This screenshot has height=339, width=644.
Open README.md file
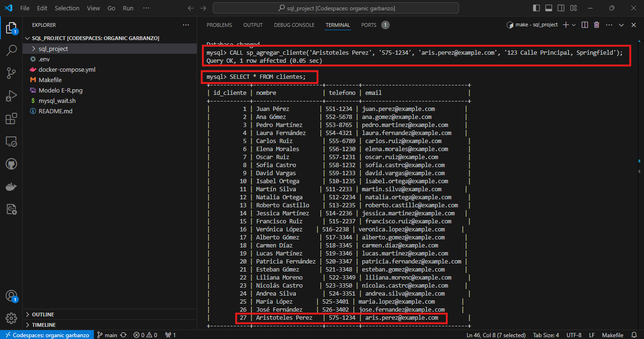[x=111, y=111]
